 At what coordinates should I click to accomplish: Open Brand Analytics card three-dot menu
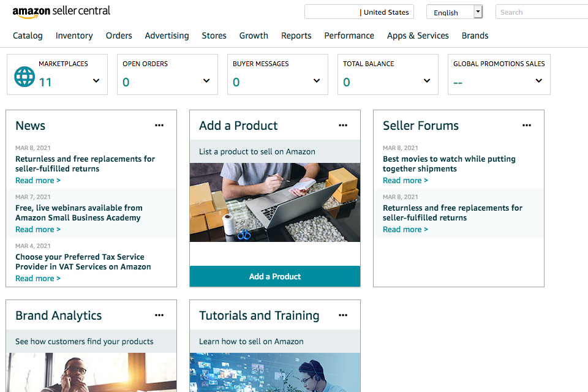click(159, 315)
